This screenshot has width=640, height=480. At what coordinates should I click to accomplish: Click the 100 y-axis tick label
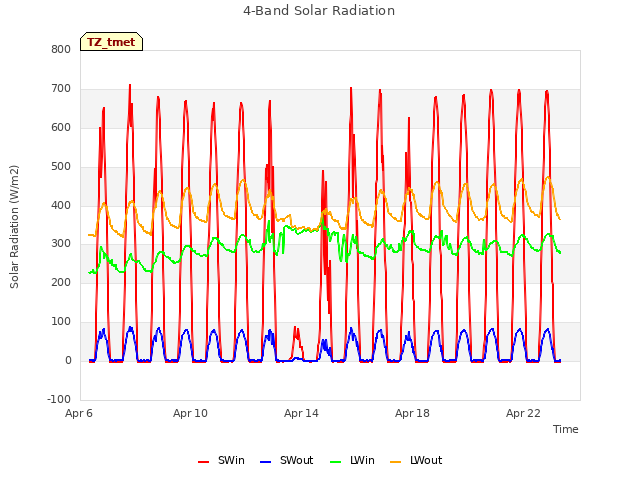[x=61, y=322]
